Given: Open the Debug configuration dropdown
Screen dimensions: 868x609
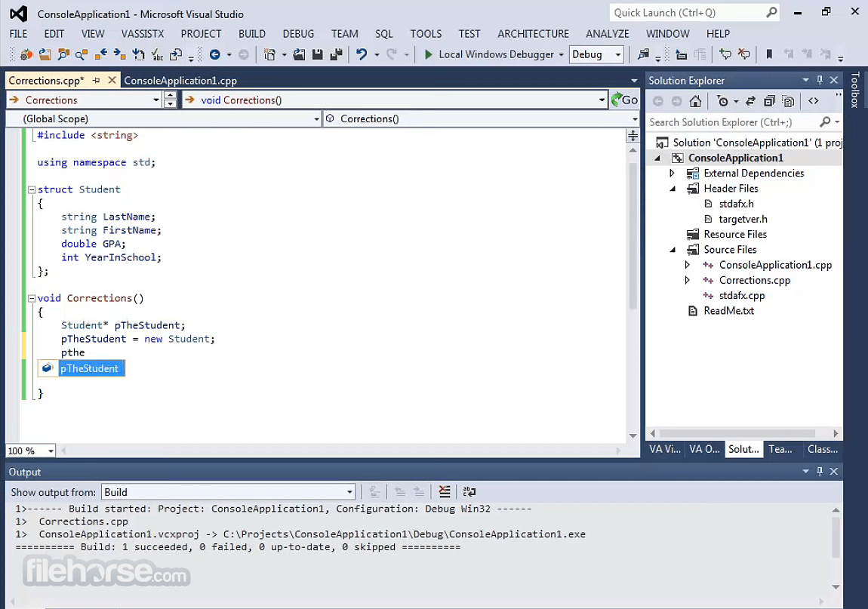Looking at the screenshot, I should [617, 54].
